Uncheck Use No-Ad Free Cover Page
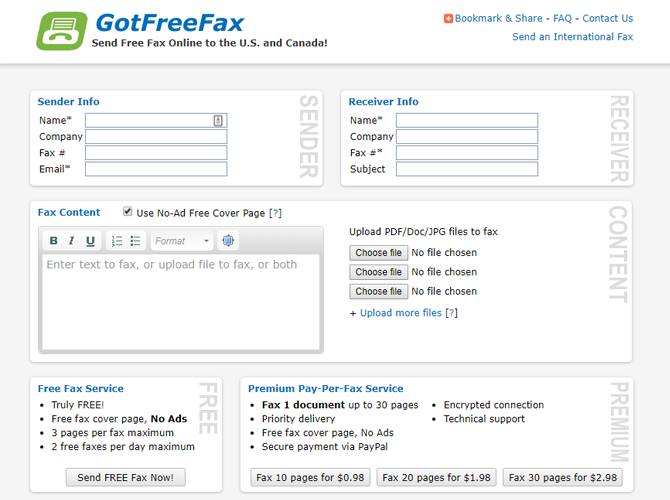 127,212
